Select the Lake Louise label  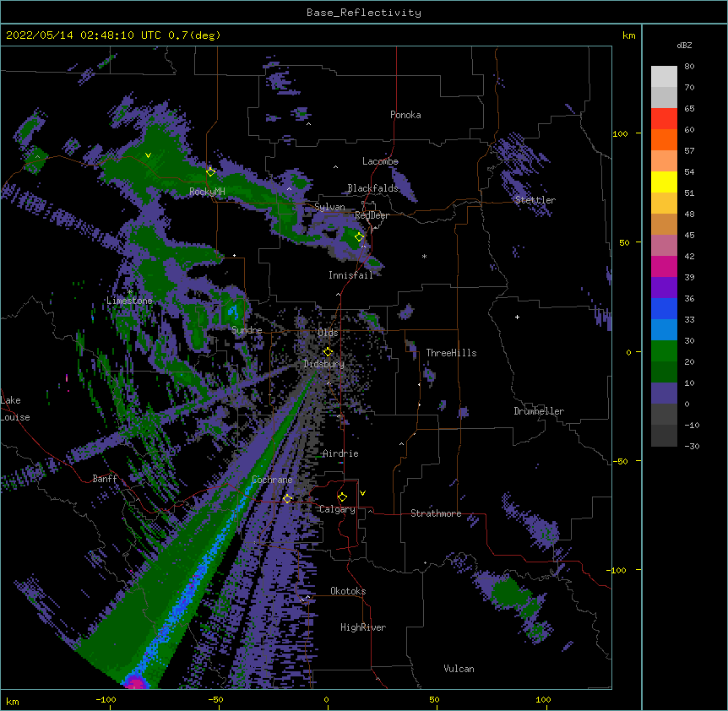[15, 409]
